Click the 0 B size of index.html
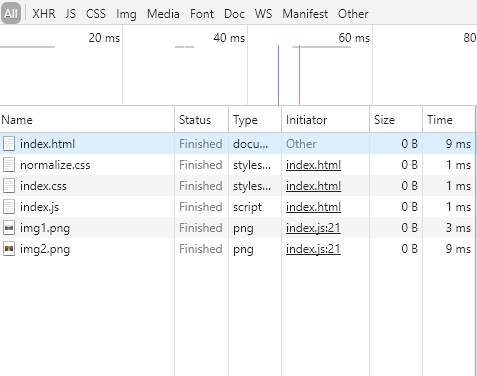Screen dimensions: 477x376 point(410,144)
